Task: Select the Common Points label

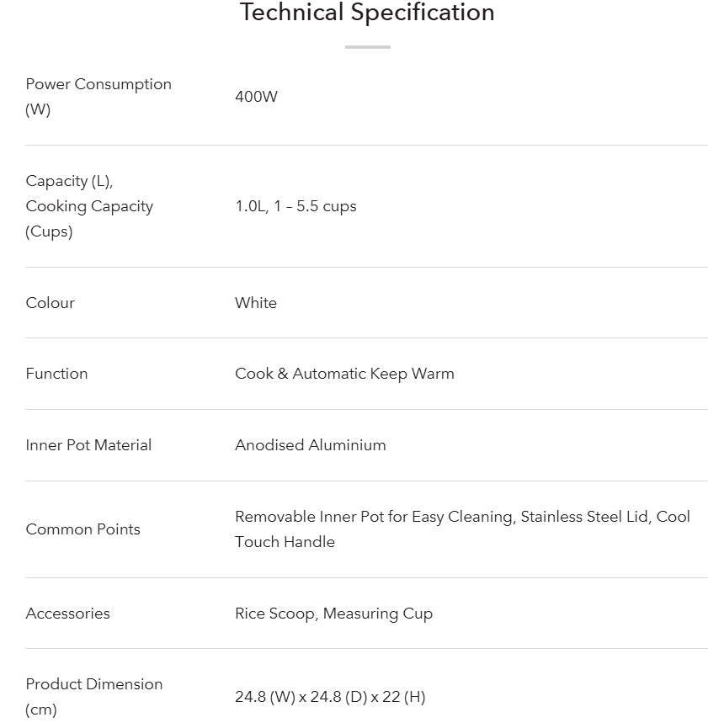Action: 83,529
